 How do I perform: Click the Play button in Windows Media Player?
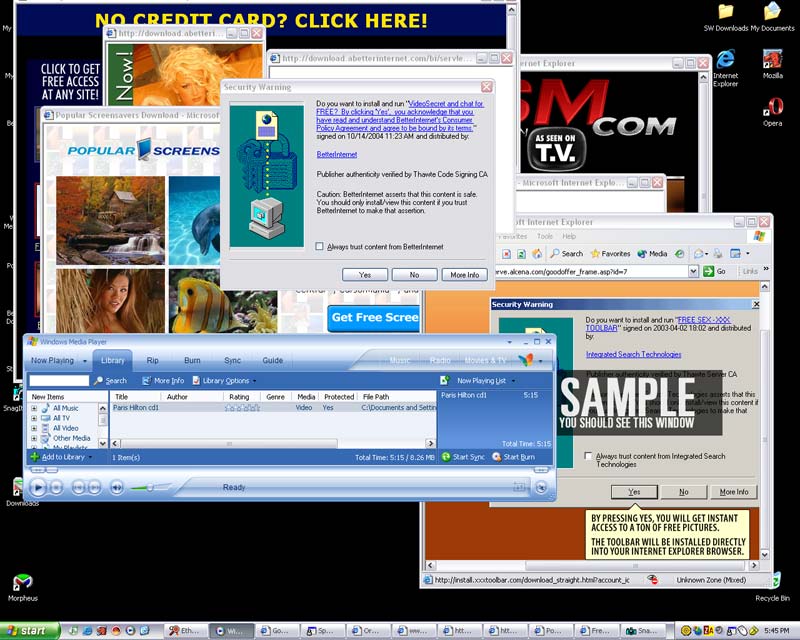(x=37, y=487)
